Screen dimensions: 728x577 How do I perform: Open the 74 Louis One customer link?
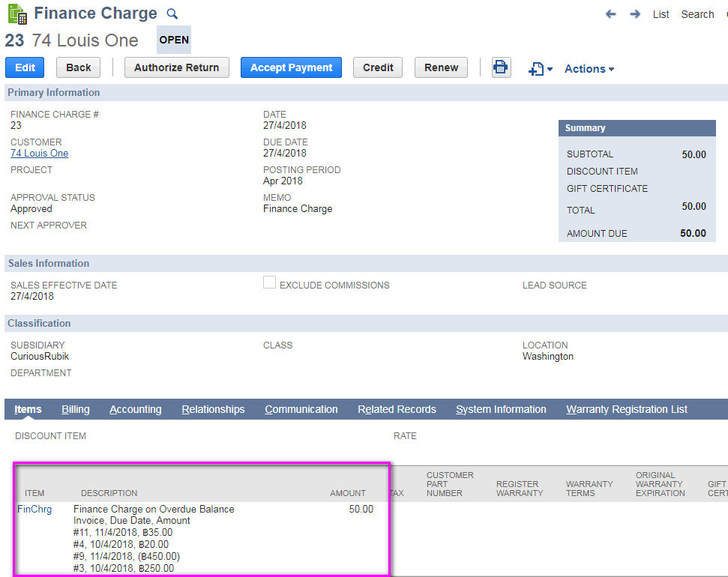[x=39, y=153]
